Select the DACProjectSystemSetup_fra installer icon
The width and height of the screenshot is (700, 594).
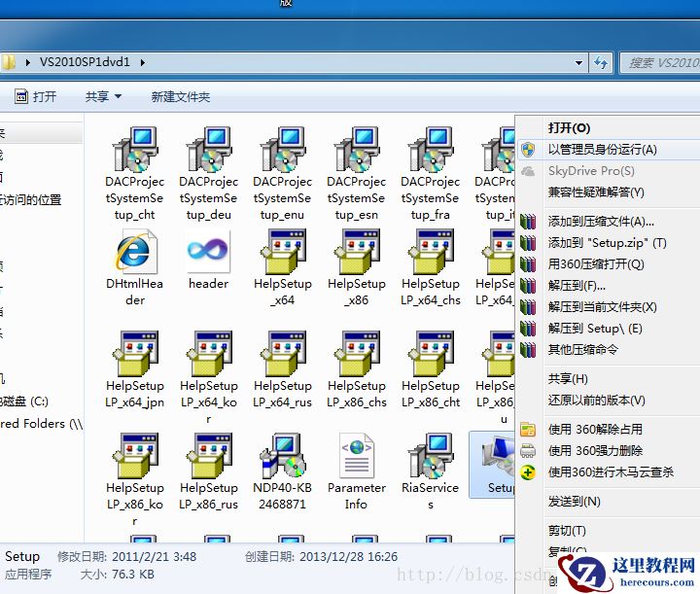(x=431, y=150)
